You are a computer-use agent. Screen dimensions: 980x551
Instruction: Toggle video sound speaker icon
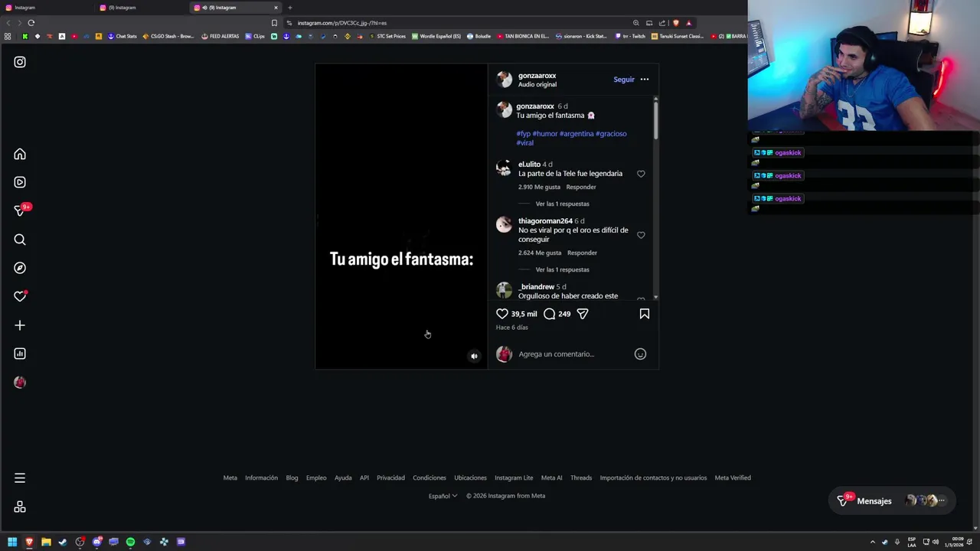(474, 356)
